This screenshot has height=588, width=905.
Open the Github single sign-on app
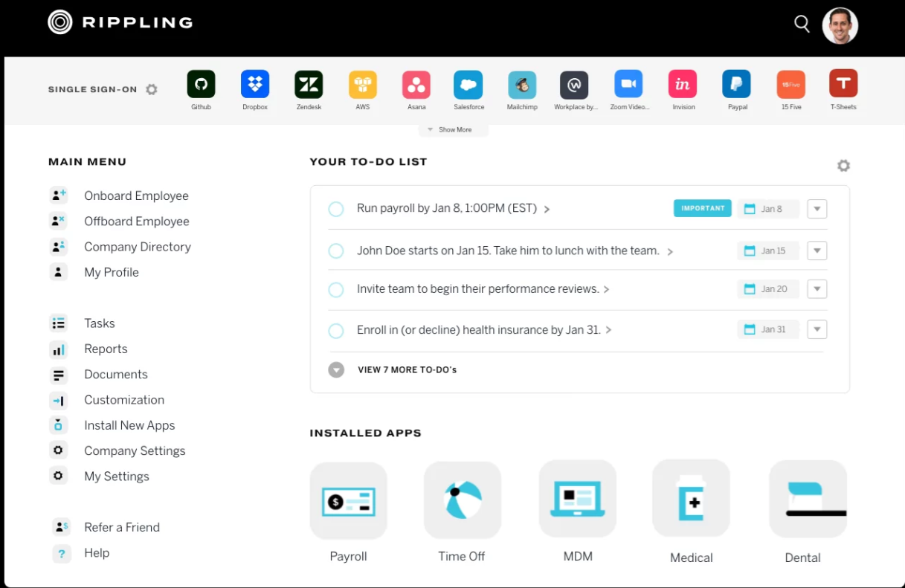pos(201,85)
